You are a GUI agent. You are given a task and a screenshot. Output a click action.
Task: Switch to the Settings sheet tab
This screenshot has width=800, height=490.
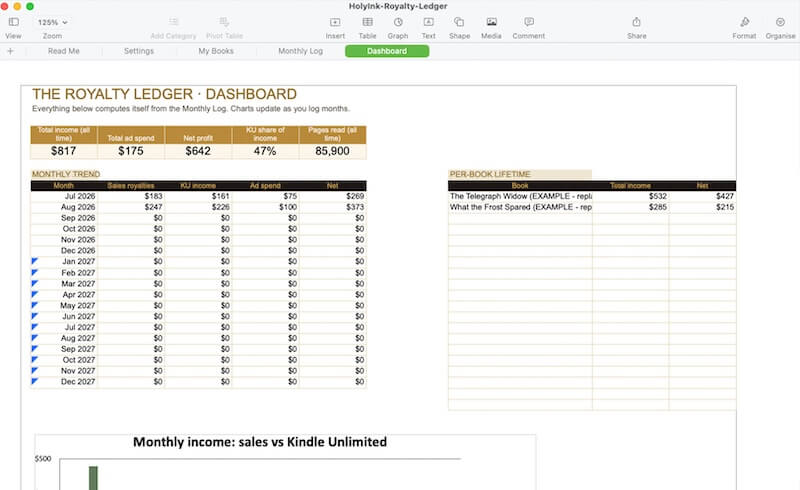[139, 51]
